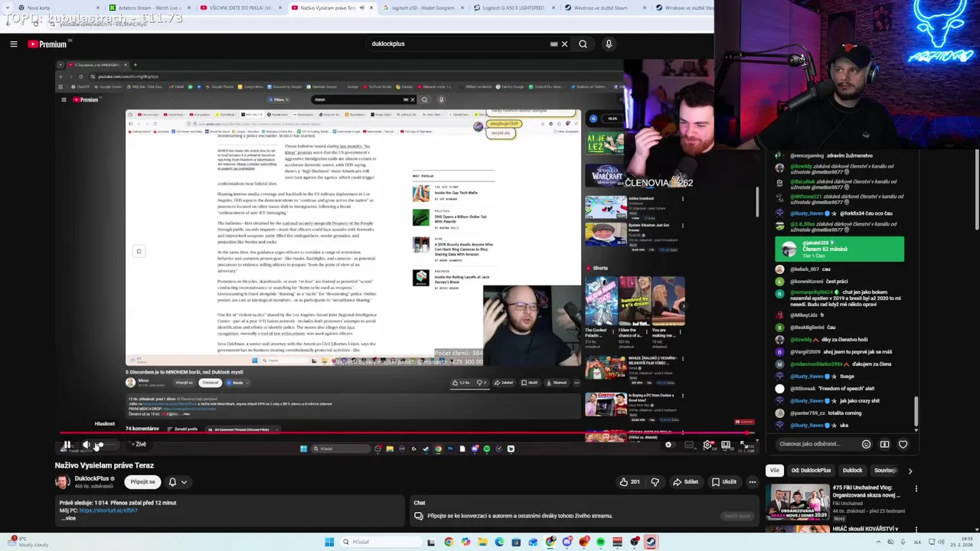Toggle subtitles in the player controls
The width and height of the screenshot is (980, 551).
(689, 445)
